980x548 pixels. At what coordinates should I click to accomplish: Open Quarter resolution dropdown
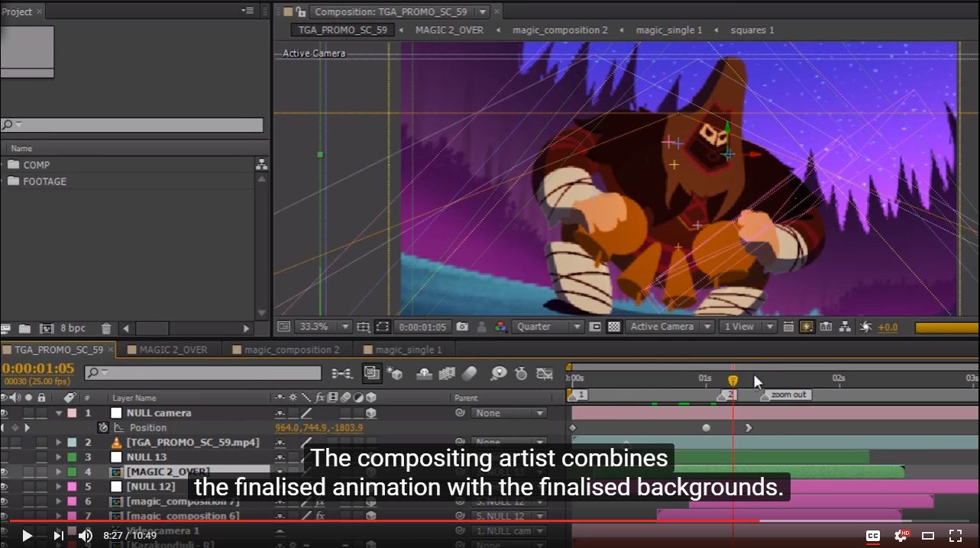click(548, 327)
